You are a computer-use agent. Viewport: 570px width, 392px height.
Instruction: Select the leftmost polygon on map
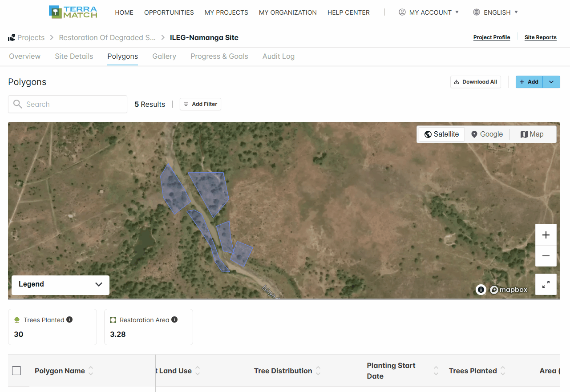pyautogui.click(x=174, y=190)
